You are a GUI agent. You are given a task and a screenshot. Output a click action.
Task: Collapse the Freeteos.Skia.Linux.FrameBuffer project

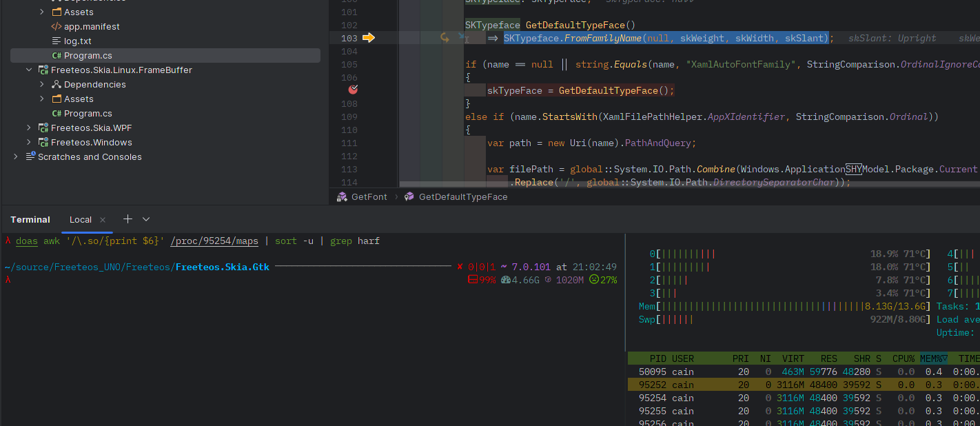[29, 70]
